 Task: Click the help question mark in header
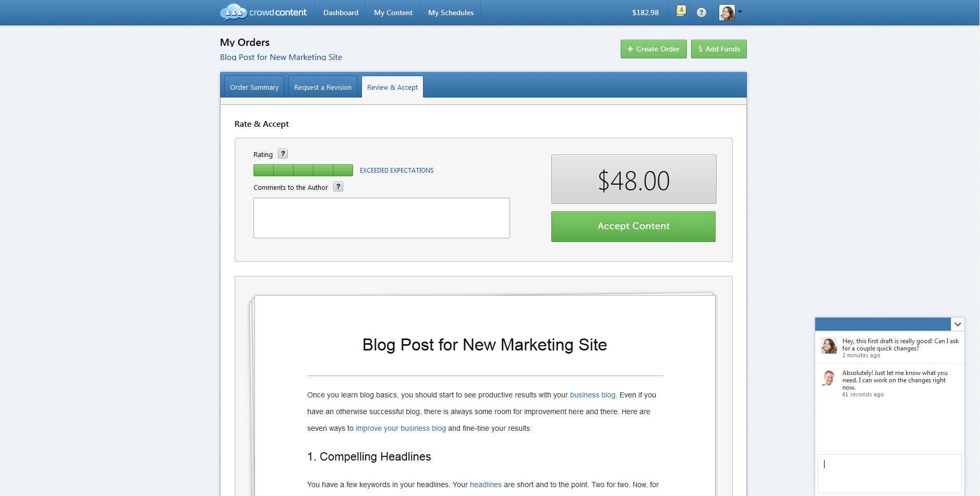point(701,13)
